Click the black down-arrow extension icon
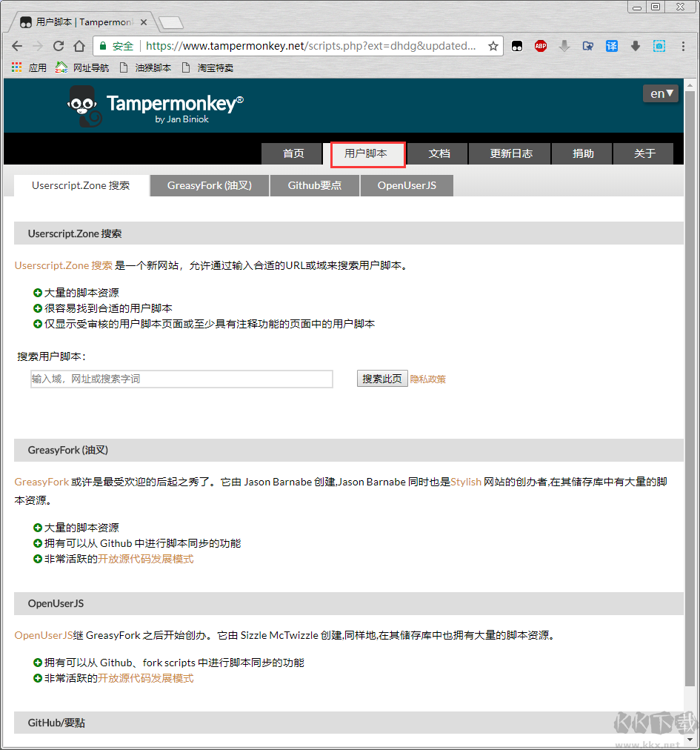The width and height of the screenshot is (700, 750). pyautogui.click(x=636, y=46)
